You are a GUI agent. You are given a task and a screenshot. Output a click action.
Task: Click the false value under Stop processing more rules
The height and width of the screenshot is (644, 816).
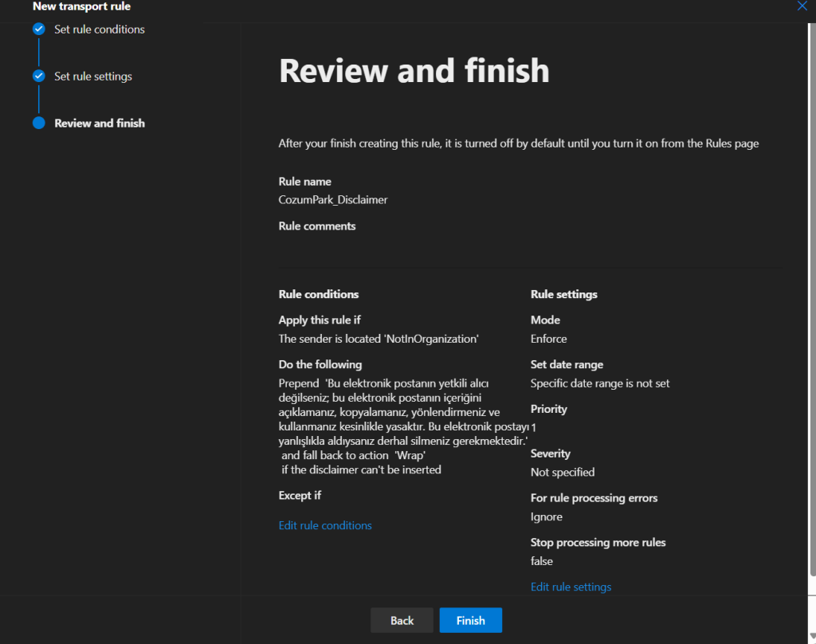click(541, 561)
